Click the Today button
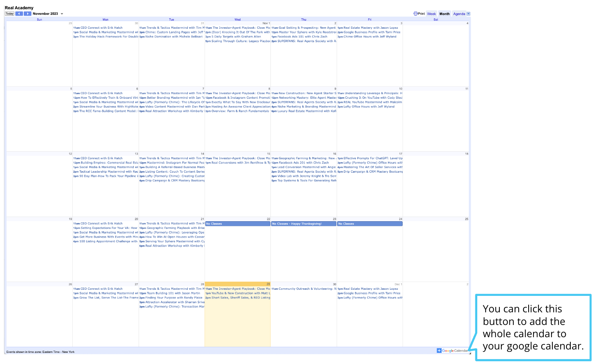Screen dimensions: 596x364 9,13
